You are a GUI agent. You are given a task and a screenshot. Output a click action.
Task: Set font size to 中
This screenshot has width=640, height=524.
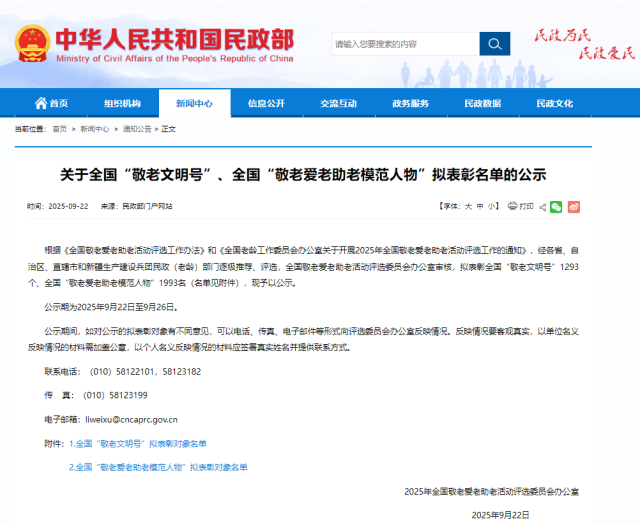480,206
